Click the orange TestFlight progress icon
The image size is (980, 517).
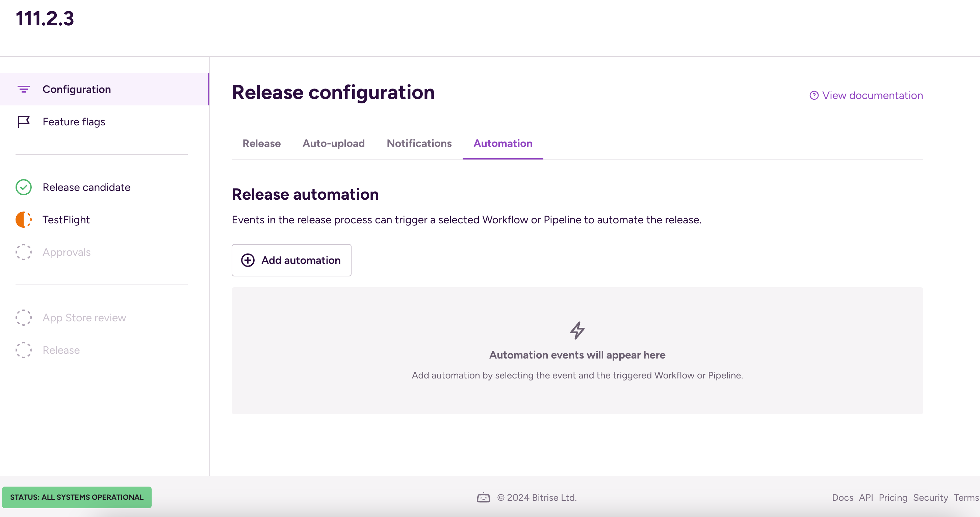pyautogui.click(x=24, y=220)
